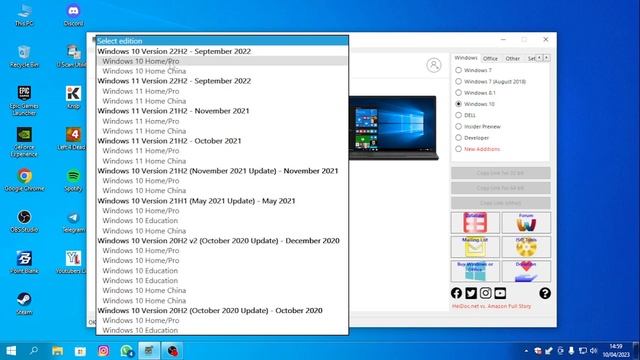Screen dimensions: 640x360
Task: Click Copy link for 32 bit button
Action: 500,173
